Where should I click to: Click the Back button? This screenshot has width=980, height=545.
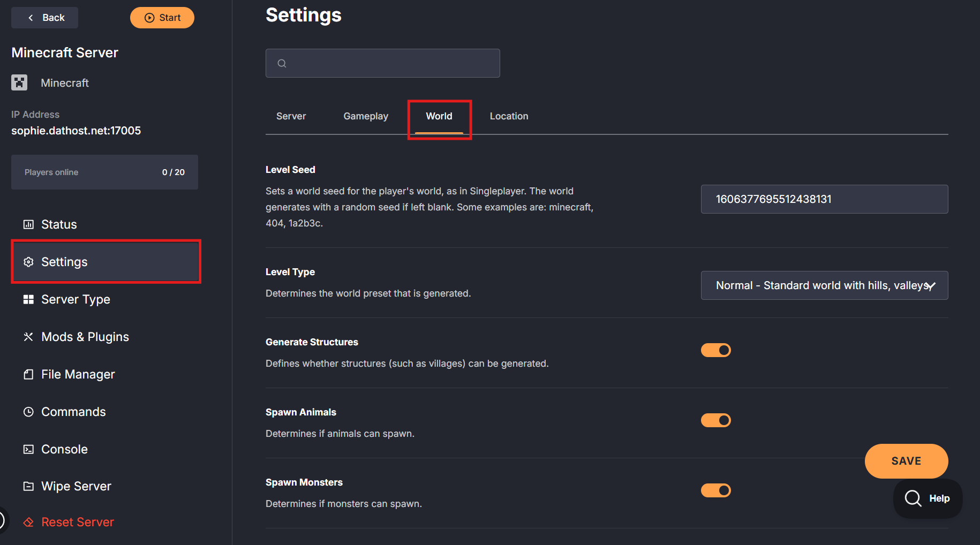(45, 18)
